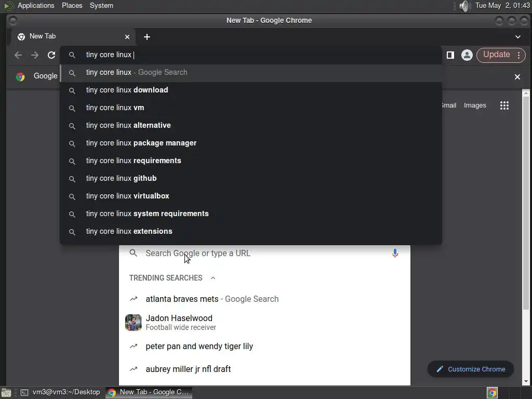Start voice search with microphone icon

click(395, 253)
